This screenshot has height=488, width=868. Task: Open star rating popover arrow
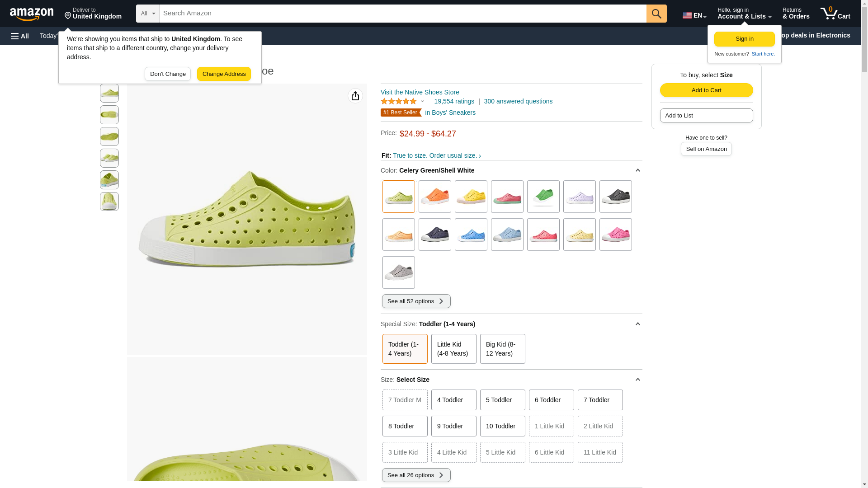click(x=423, y=101)
